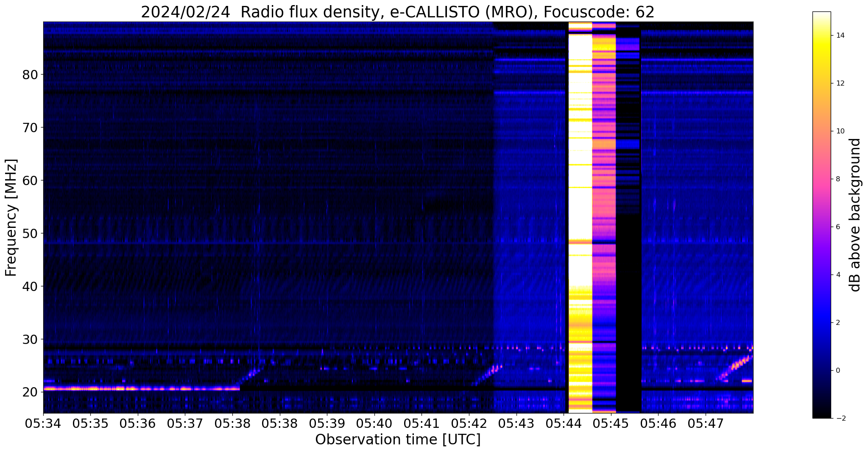The width and height of the screenshot is (868, 452).
Task: Click the 05:46 time tick label
Action: 659,423
